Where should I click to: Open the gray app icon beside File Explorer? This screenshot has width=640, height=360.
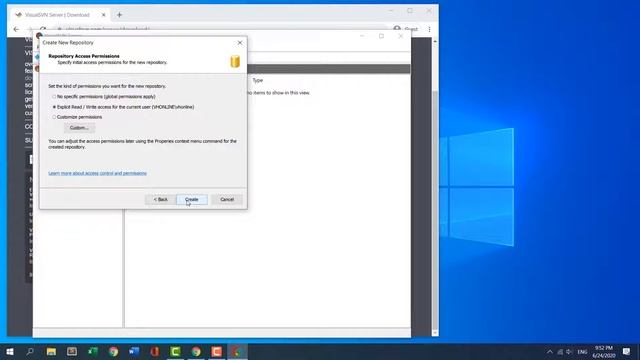pos(72,351)
